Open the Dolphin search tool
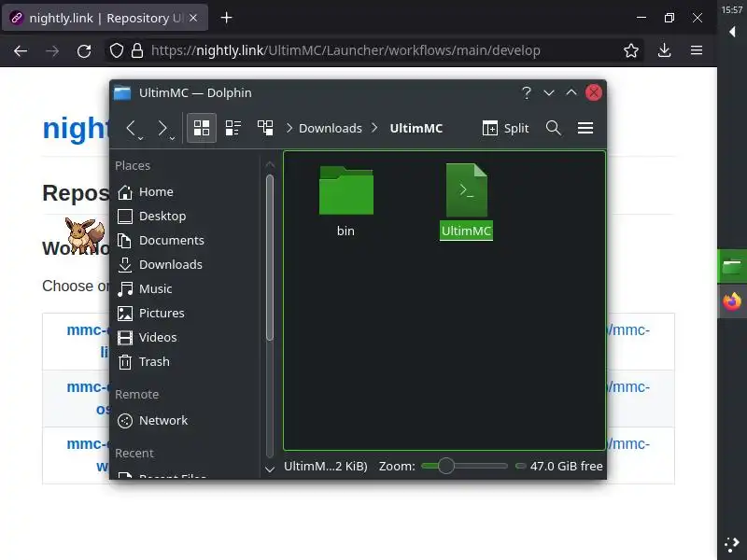 click(x=553, y=128)
